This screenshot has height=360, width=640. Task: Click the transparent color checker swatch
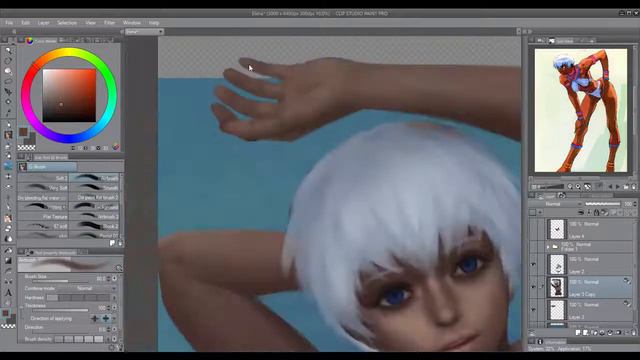point(27,147)
